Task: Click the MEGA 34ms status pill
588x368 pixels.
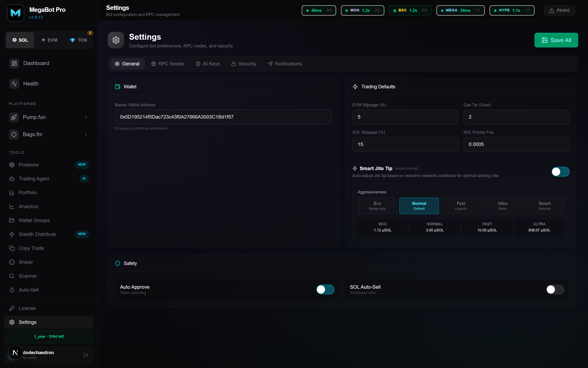Action: [x=460, y=10]
